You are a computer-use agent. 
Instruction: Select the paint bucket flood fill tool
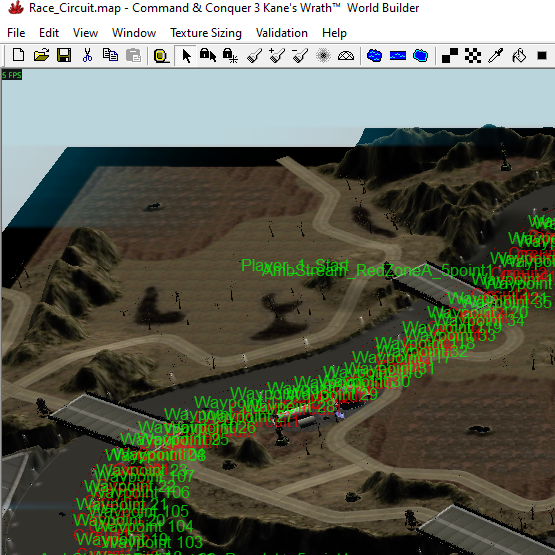pyautogui.click(x=519, y=56)
